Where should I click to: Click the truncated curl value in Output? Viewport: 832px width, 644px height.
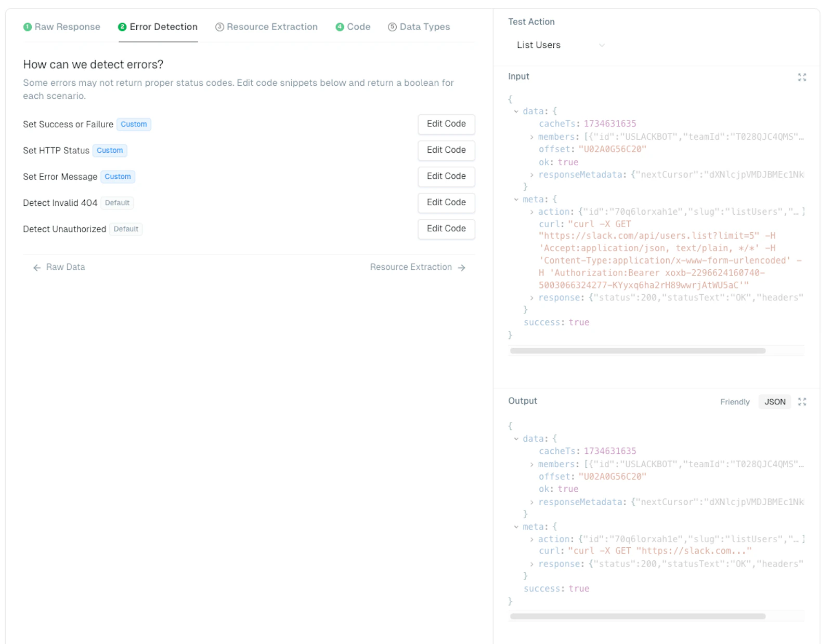coord(659,551)
